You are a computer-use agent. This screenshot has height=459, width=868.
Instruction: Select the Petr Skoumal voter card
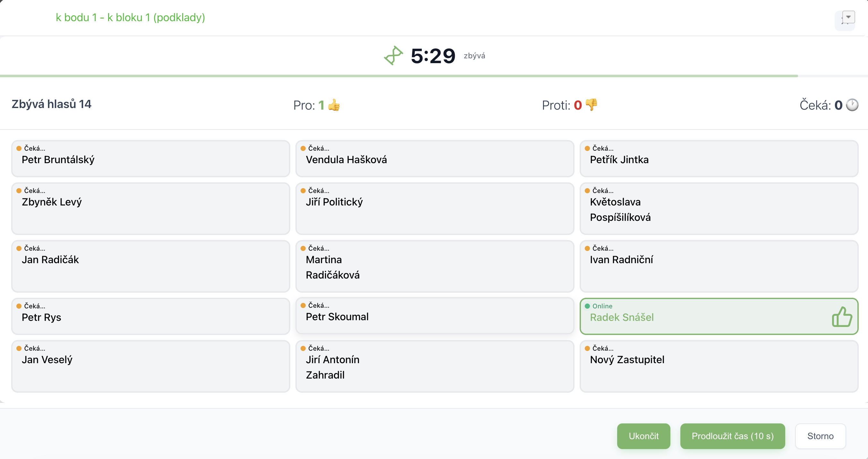click(x=435, y=316)
